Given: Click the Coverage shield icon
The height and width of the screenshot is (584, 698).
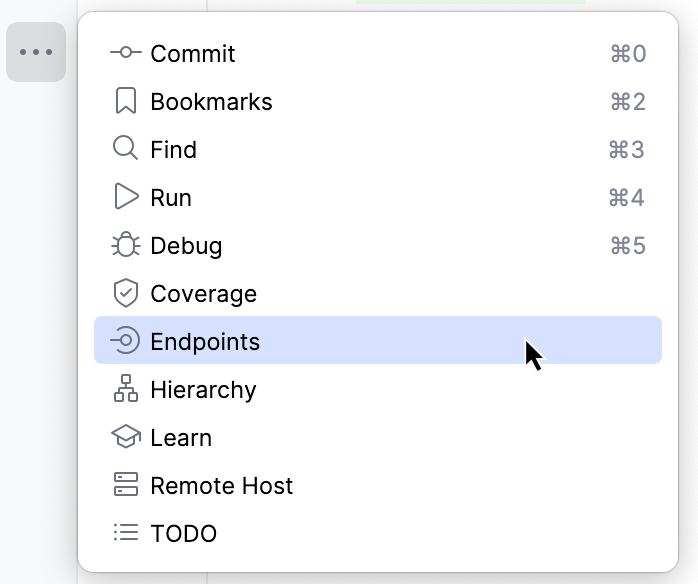Looking at the screenshot, I should (125, 294).
